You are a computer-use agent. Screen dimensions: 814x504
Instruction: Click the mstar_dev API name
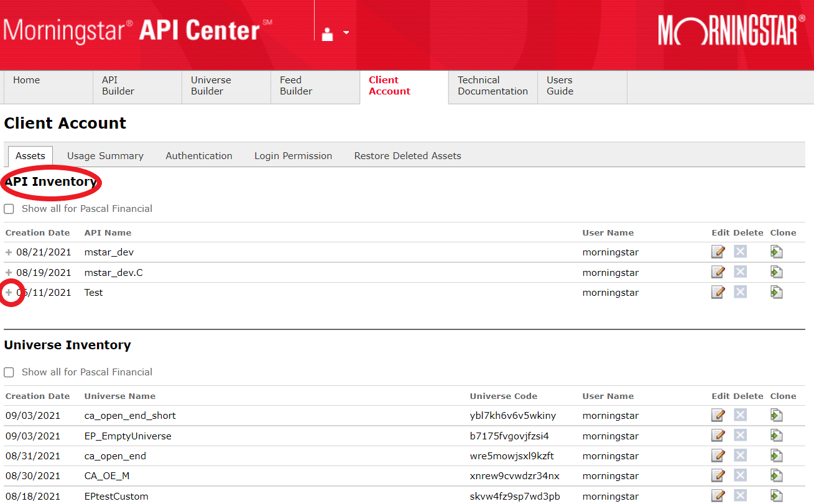tap(109, 253)
